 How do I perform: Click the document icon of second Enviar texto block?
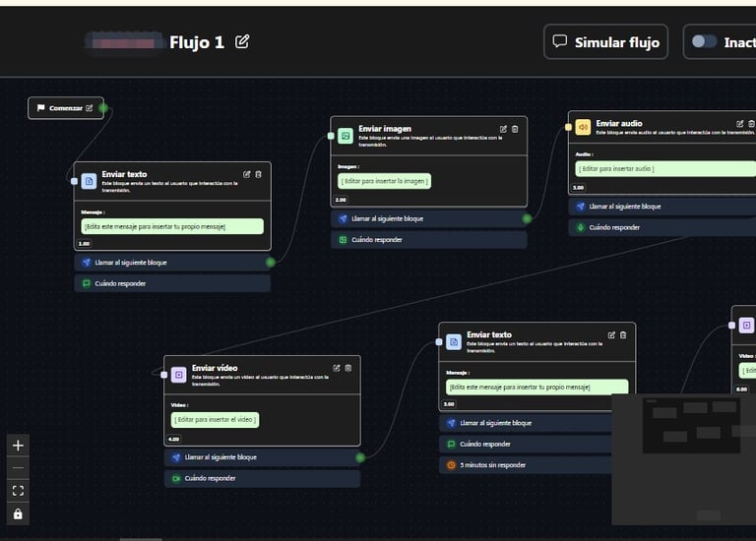coord(454,342)
